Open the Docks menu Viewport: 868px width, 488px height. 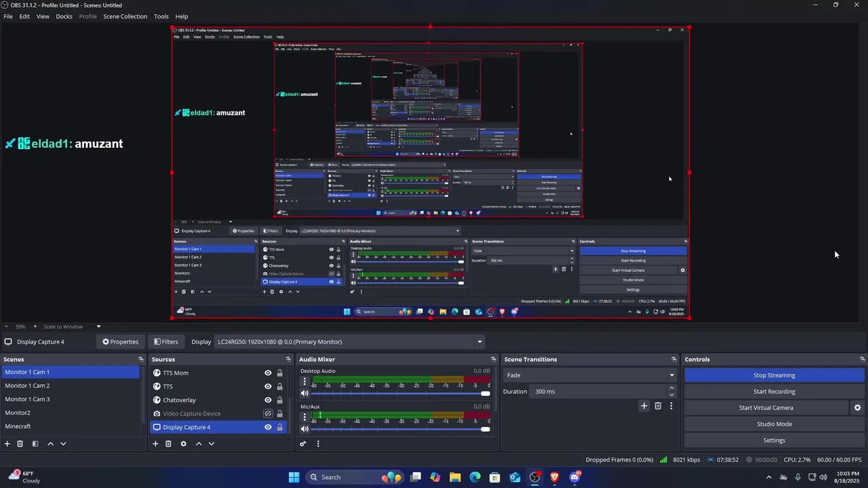(64, 16)
